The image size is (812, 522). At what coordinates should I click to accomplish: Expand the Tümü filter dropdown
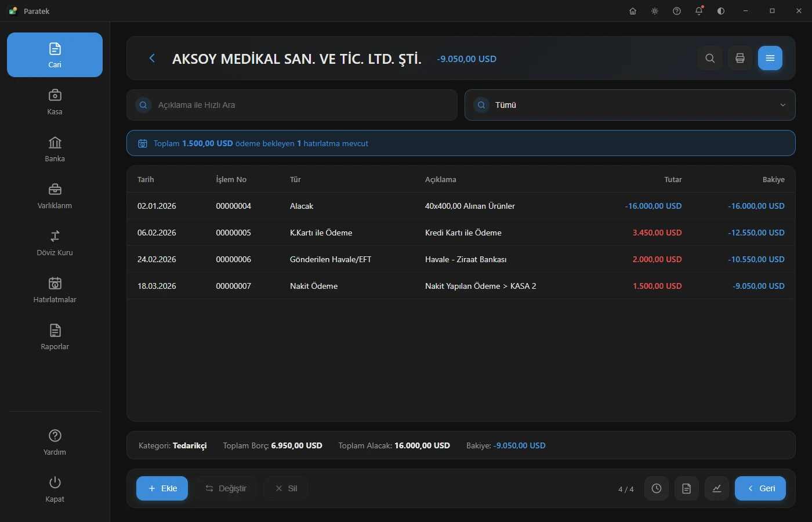[x=630, y=105]
